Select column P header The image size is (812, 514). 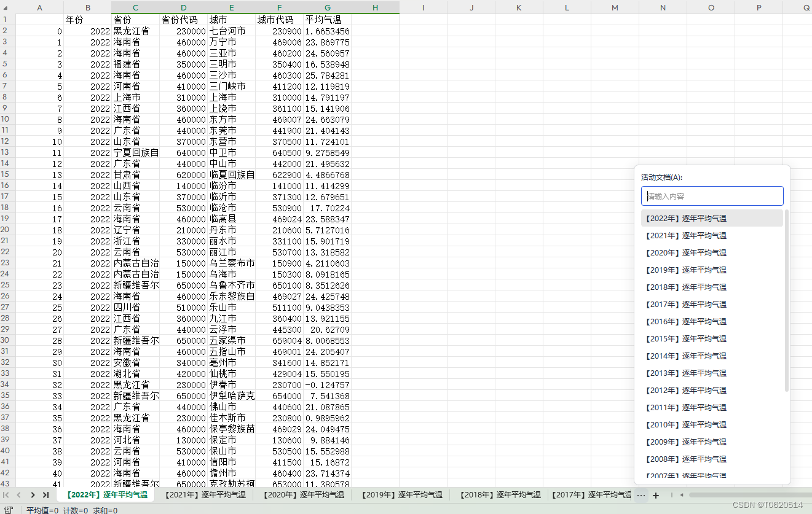coord(759,7)
